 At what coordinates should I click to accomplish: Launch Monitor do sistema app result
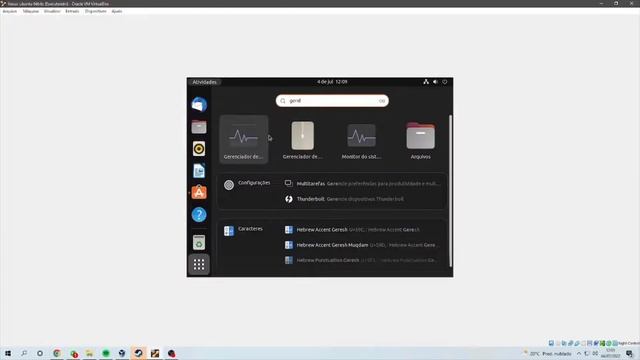(x=362, y=140)
